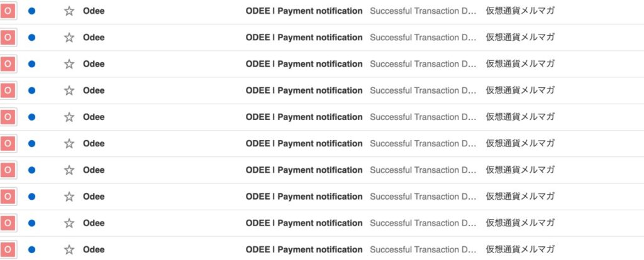Click the 仮想通貨メルマガ label on third email

520,64
